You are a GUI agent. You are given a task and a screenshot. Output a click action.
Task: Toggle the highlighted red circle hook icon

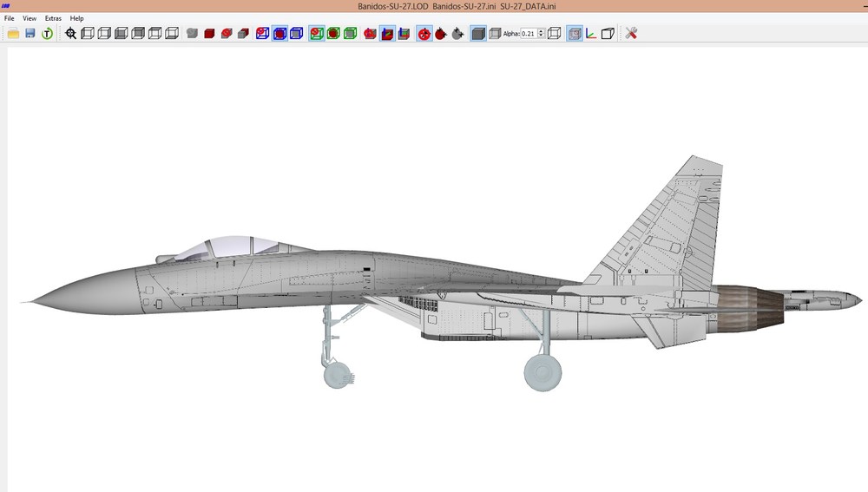tap(424, 33)
